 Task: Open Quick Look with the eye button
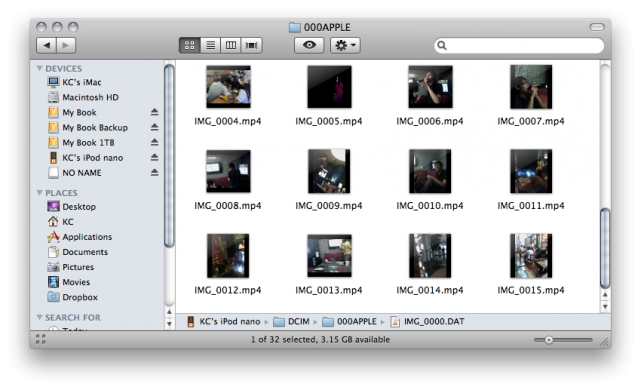(309, 45)
